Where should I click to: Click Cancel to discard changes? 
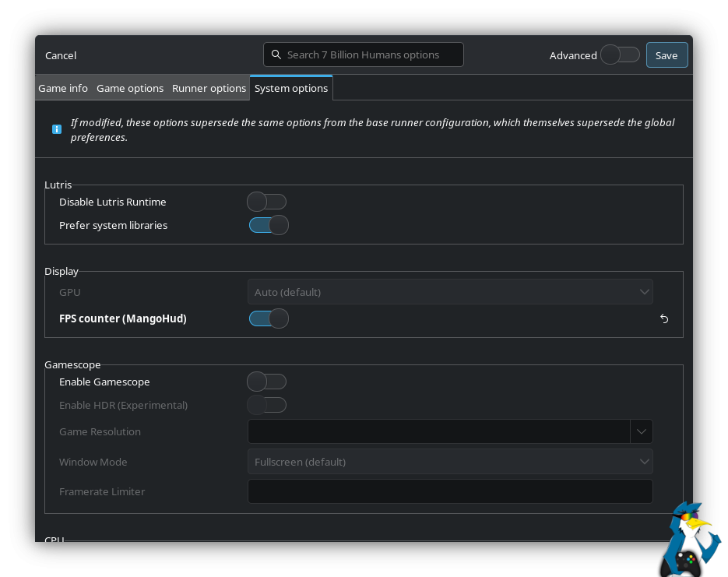(x=61, y=55)
